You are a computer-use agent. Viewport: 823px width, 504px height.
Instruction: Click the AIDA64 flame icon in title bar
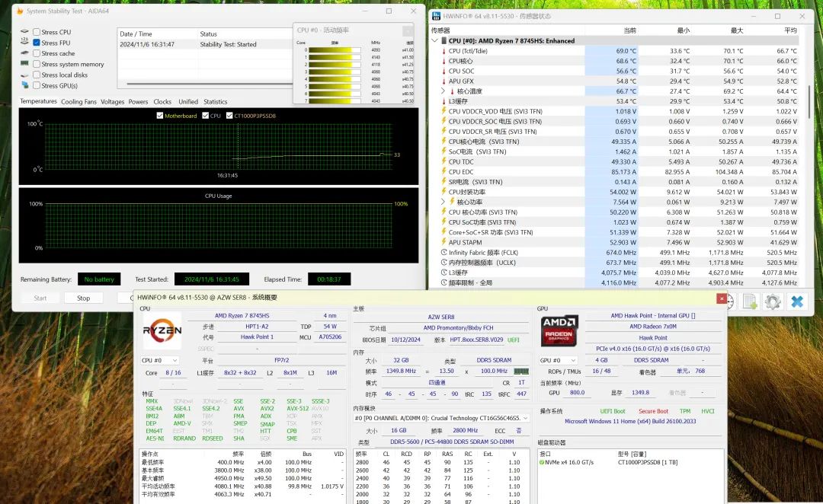click(x=20, y=11)
